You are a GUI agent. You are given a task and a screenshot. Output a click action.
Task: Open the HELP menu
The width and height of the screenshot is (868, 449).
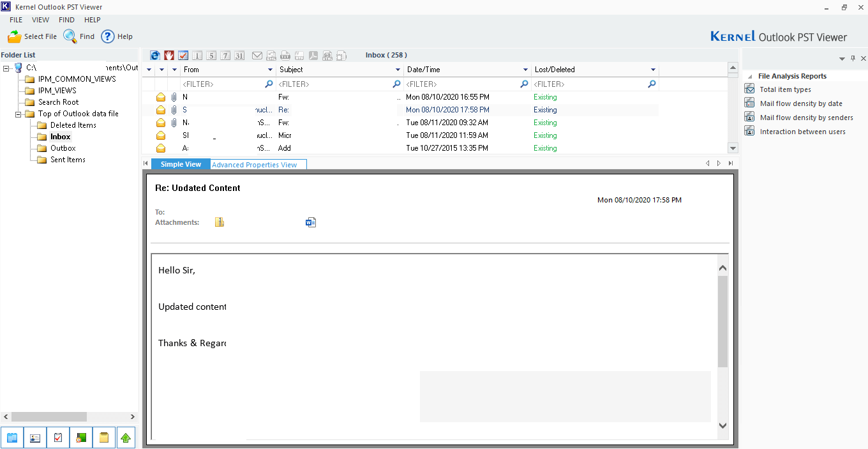pos(93,20)
